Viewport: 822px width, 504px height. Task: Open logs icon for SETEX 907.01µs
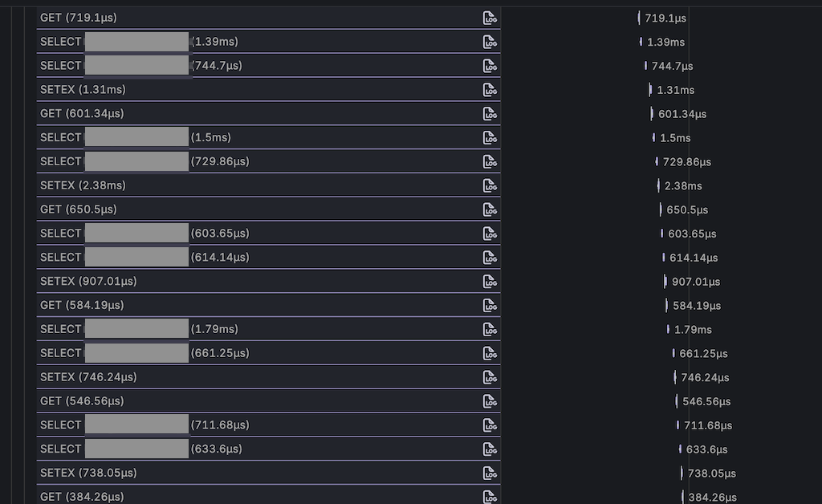(490, 282)
